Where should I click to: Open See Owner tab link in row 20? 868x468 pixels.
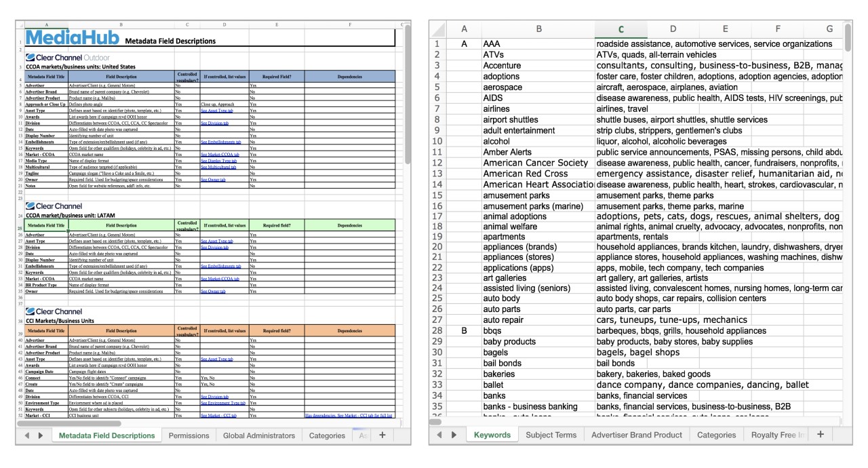pos(213,180)
